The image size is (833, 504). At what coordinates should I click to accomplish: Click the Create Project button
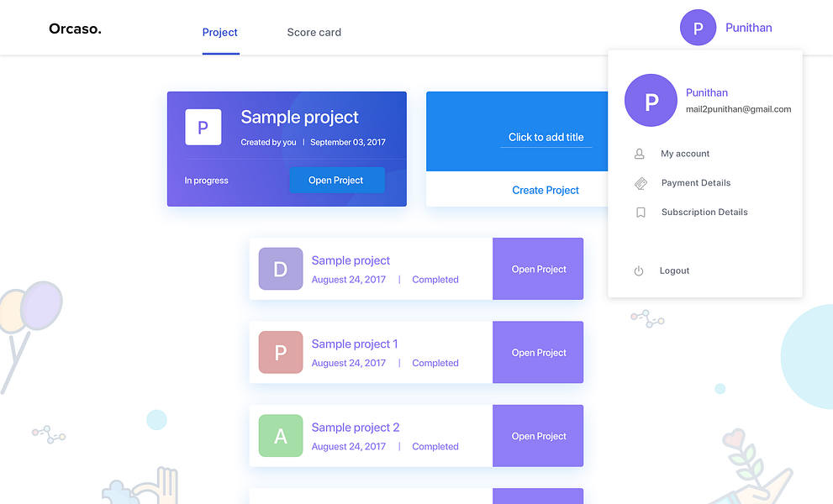point(546,190)
